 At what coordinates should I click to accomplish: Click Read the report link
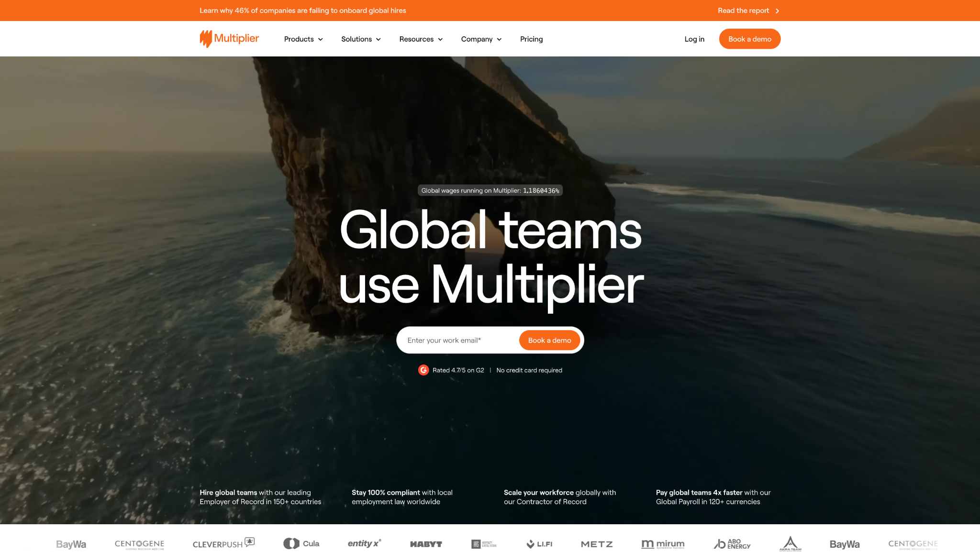click(x=743, y=11)
